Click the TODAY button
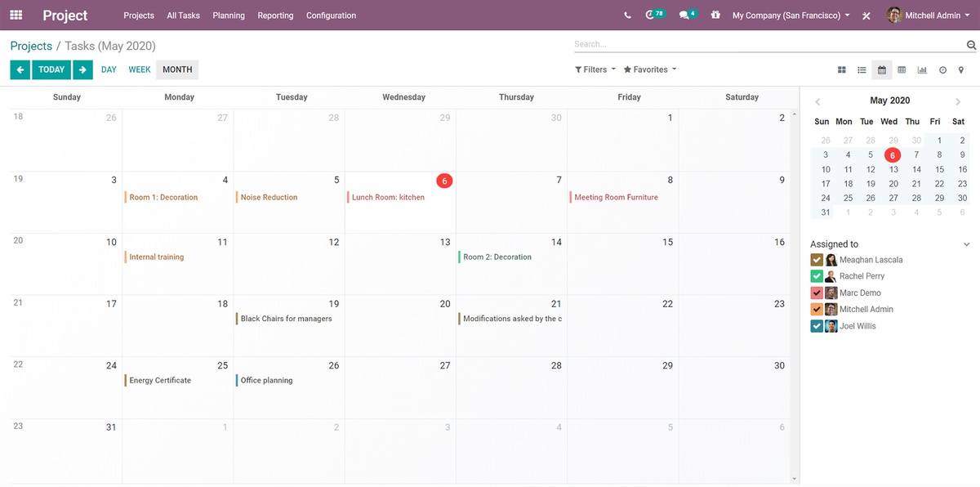Viewport: 980px width, 487px height. [51, 69]
